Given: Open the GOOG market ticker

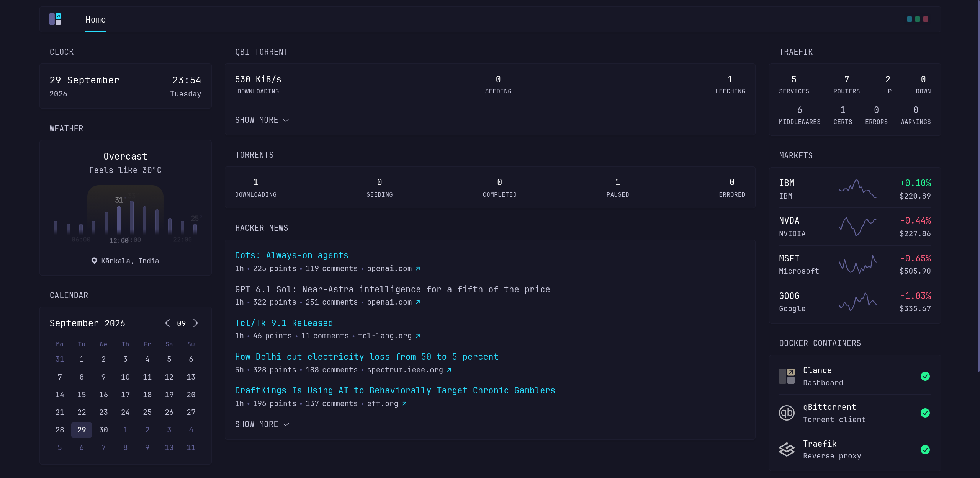Looking at the screenshot, I should [x=789, y=296].
